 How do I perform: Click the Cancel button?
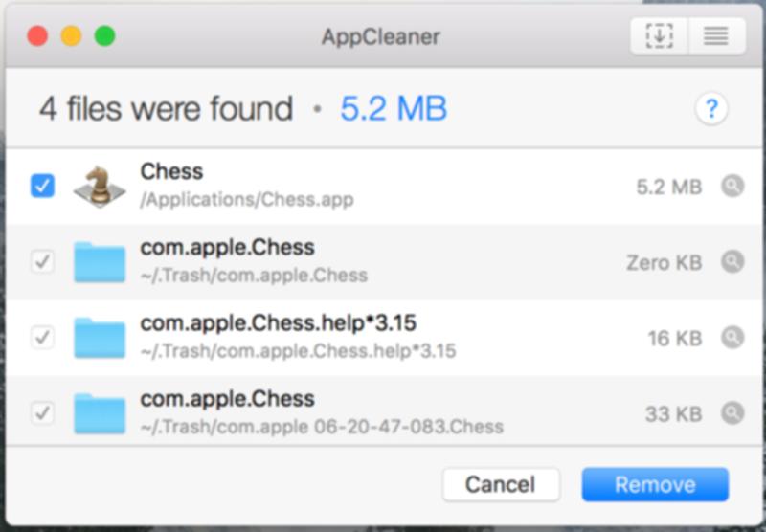[x=501, y=485]
